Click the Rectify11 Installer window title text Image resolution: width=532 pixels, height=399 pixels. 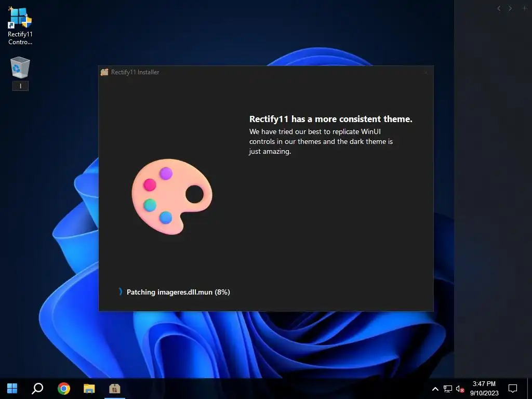(135, 72)
